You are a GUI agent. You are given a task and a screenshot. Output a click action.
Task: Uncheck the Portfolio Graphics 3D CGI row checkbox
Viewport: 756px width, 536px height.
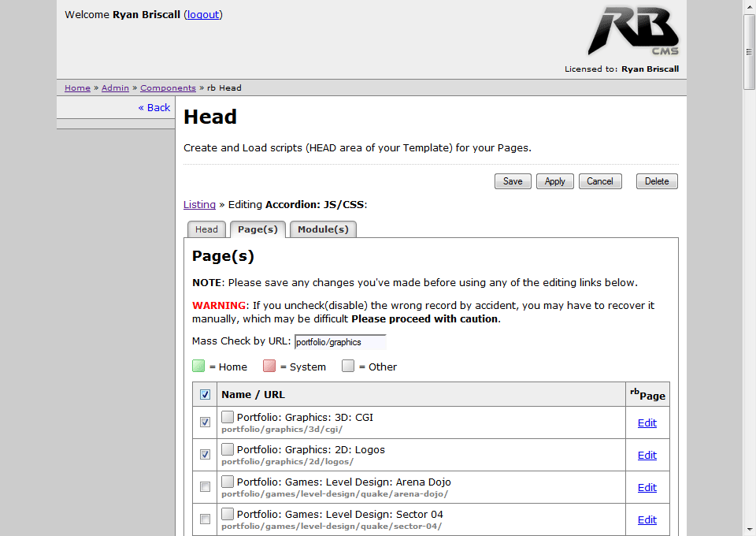[205, 422]
